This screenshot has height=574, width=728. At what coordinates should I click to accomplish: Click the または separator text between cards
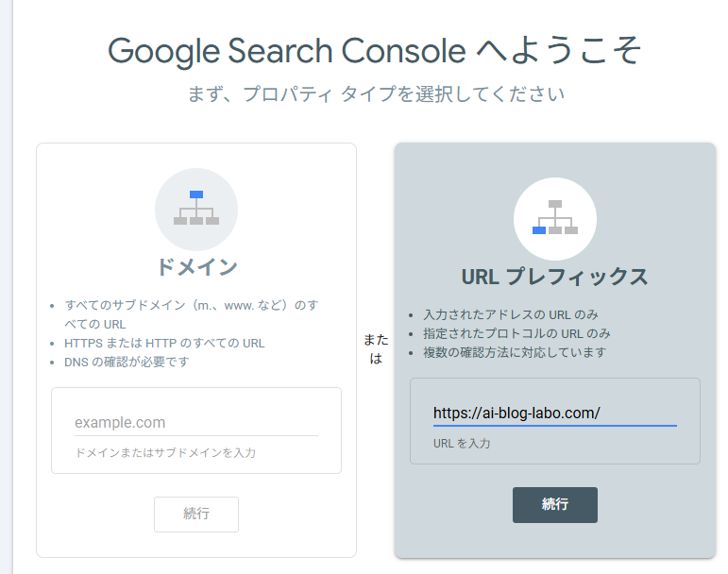point(375,348)
